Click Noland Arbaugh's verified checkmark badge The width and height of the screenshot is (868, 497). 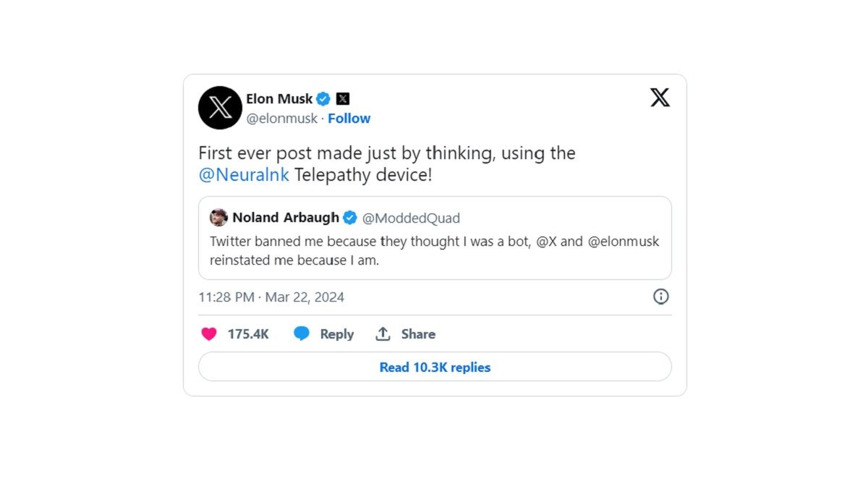(350, 218)
